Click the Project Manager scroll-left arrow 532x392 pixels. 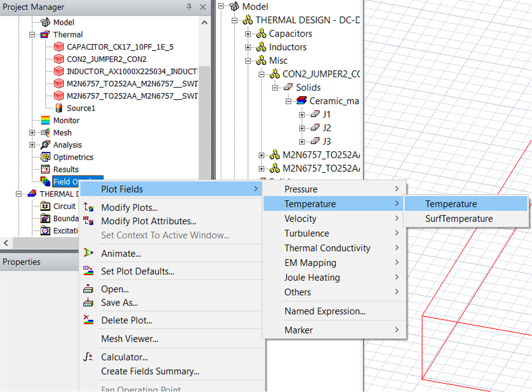coord(6,243)
